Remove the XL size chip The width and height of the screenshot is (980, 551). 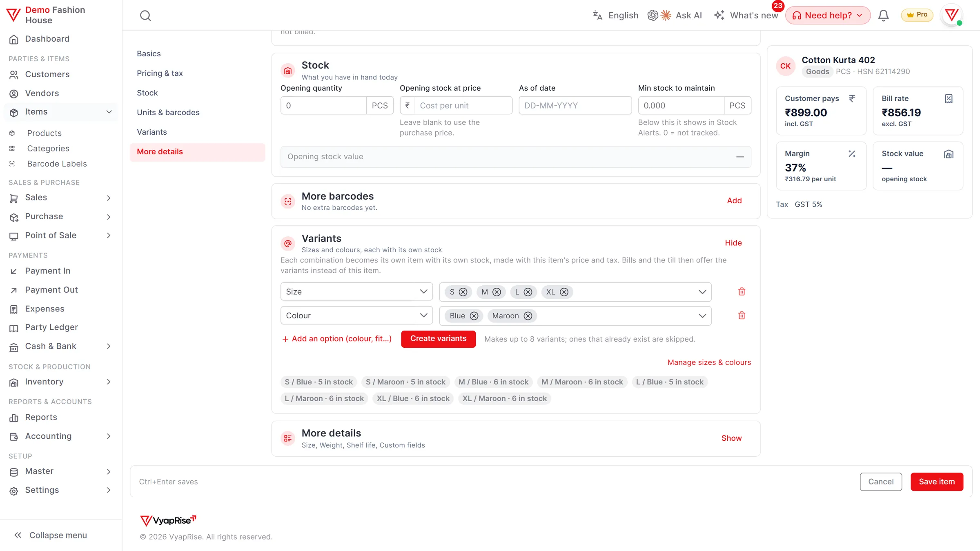click(x=564, y=292)
